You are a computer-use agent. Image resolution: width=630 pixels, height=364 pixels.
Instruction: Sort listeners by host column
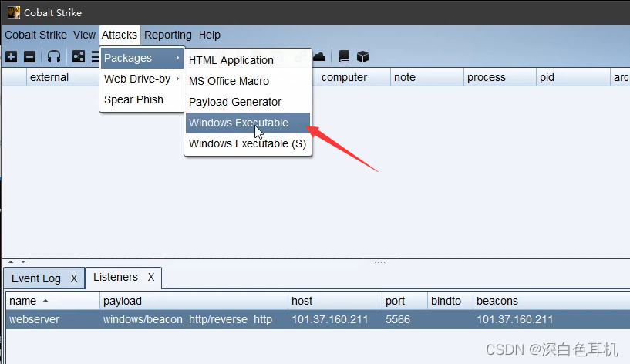[x=335, y=301]
